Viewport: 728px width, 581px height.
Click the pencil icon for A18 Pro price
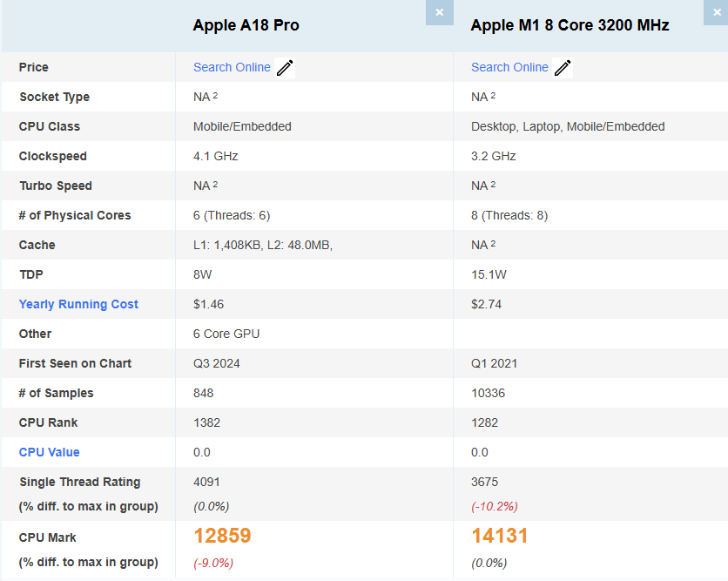point(285,68)
